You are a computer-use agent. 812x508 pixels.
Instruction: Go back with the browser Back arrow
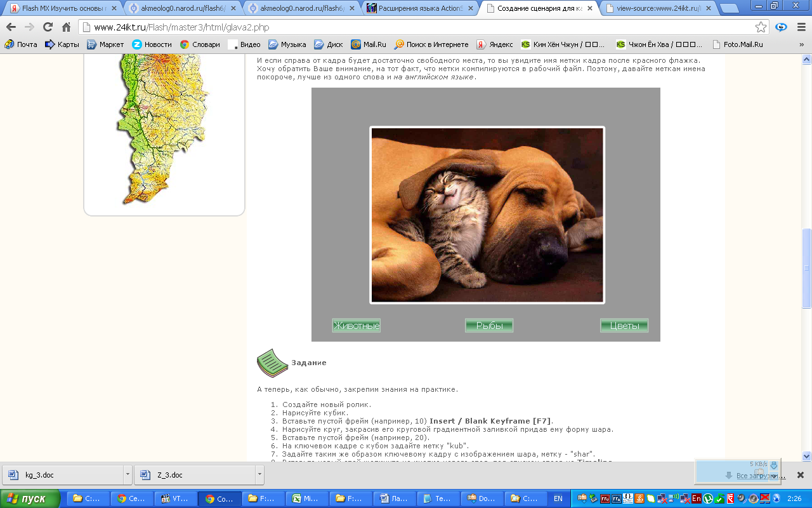tap(11, 27)
